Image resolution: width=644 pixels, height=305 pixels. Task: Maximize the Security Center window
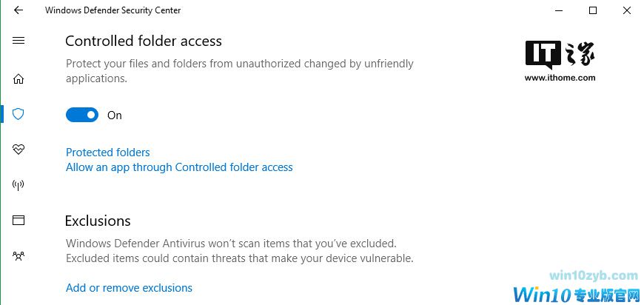click(x=592, y=10)
